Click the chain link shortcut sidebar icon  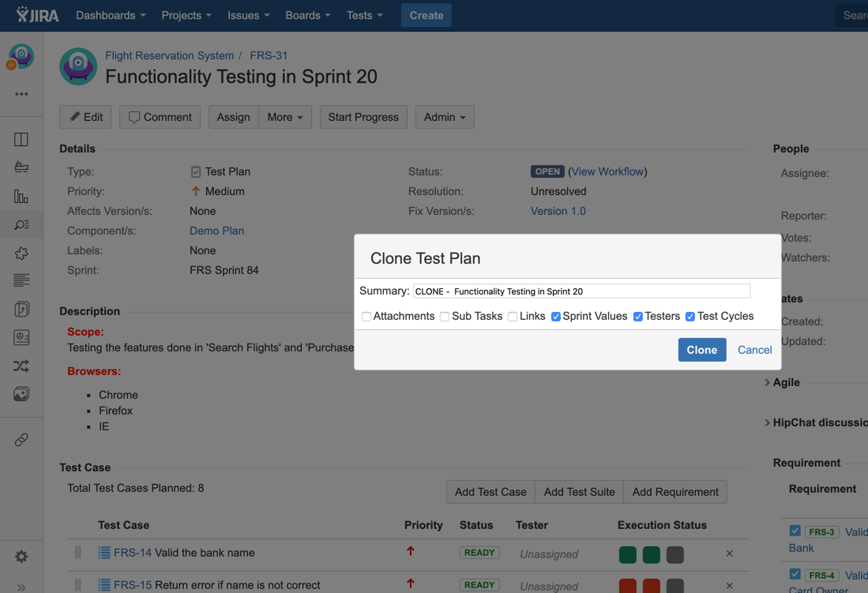click(21, 440)
